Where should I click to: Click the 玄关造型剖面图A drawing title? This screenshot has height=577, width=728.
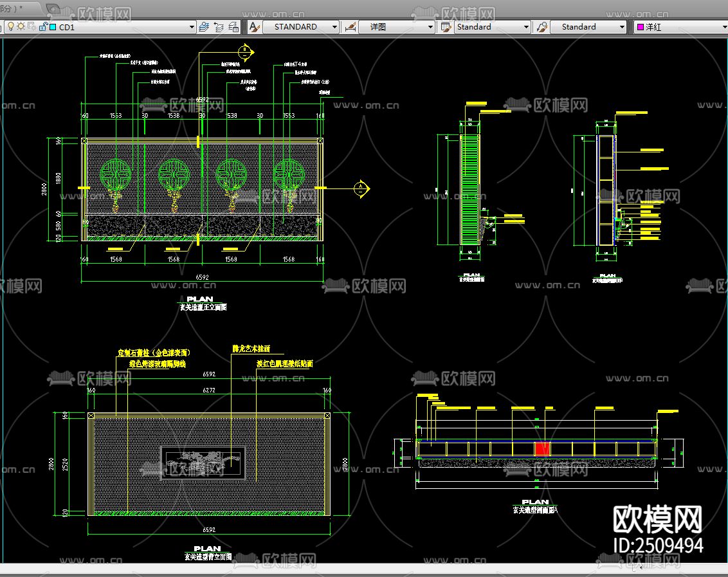pyautogui.click(x=535, y=509)
